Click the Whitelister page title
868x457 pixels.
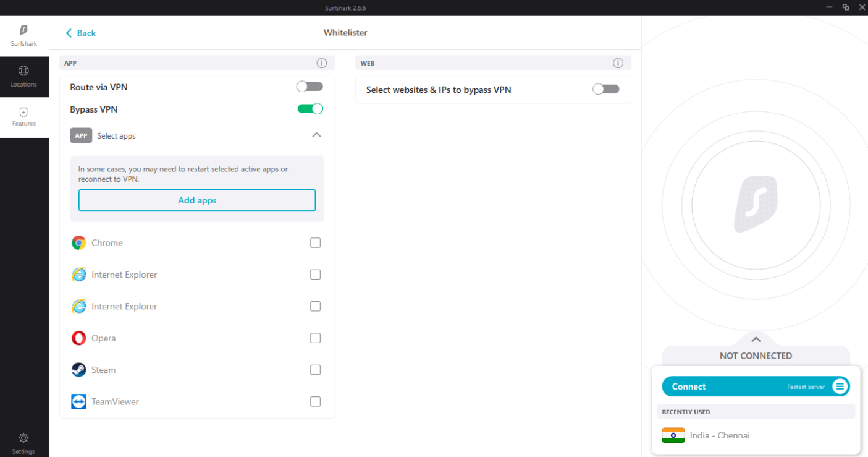coord(345,33)
